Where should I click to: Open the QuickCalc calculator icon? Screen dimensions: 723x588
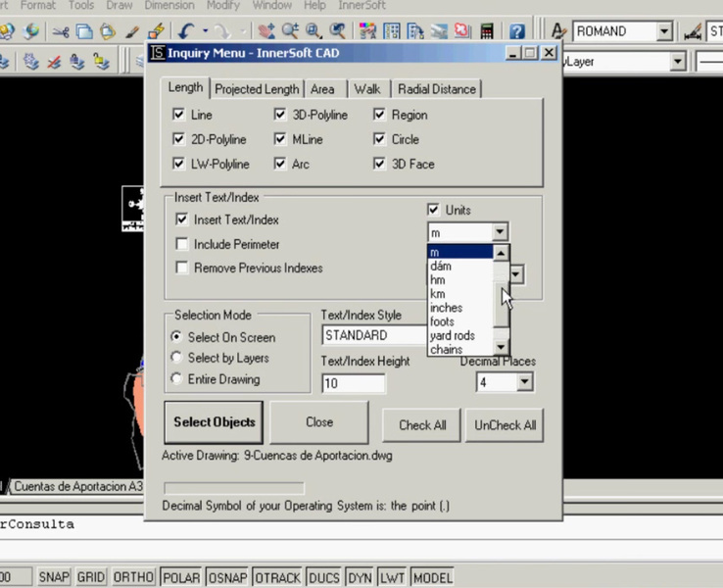pos(487,31)
